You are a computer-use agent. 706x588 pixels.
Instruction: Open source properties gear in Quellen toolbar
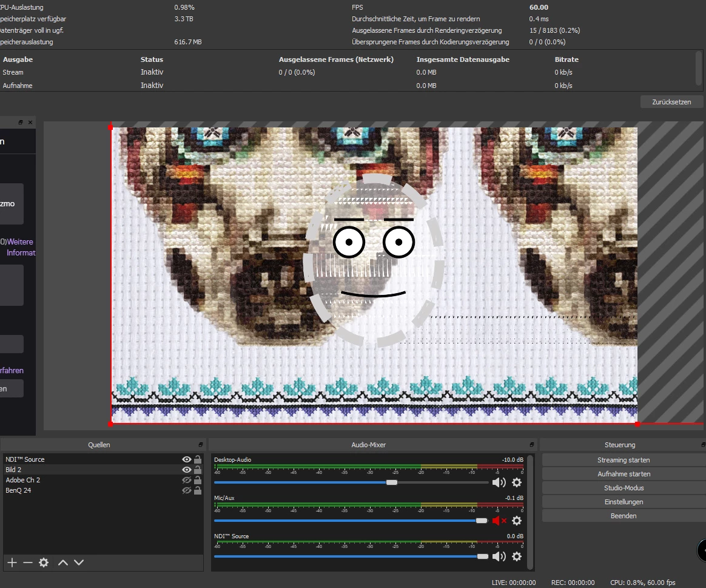tap(44, 563)
